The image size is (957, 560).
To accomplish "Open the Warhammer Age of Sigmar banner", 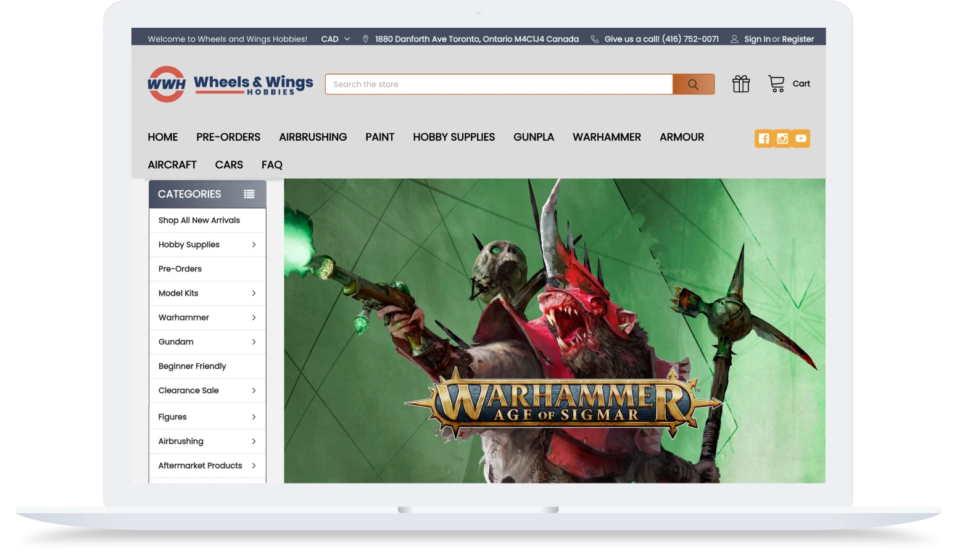I will click(555, 331).
